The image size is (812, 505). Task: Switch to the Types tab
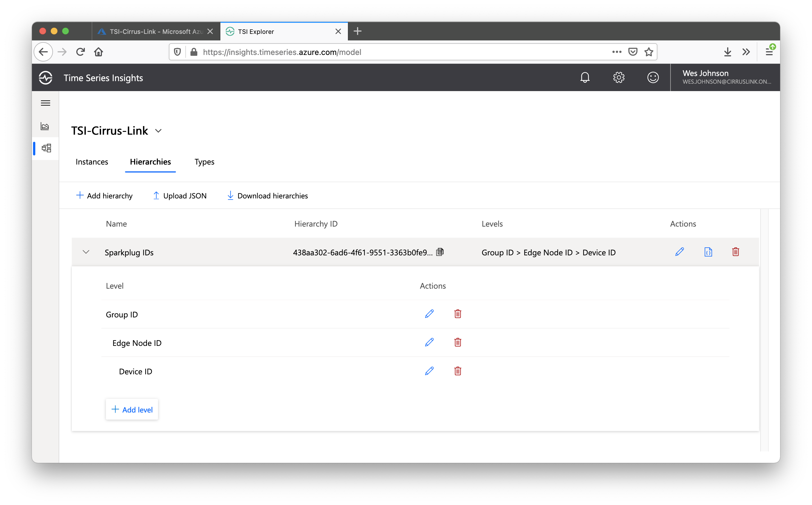click(x=204, y=162)
